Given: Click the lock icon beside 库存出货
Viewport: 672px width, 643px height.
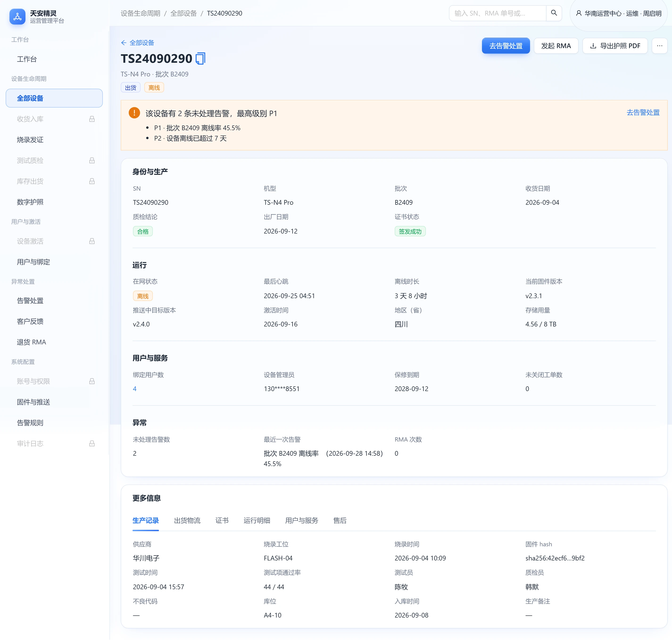Looking at the screenshot, I should pos(92,181).
